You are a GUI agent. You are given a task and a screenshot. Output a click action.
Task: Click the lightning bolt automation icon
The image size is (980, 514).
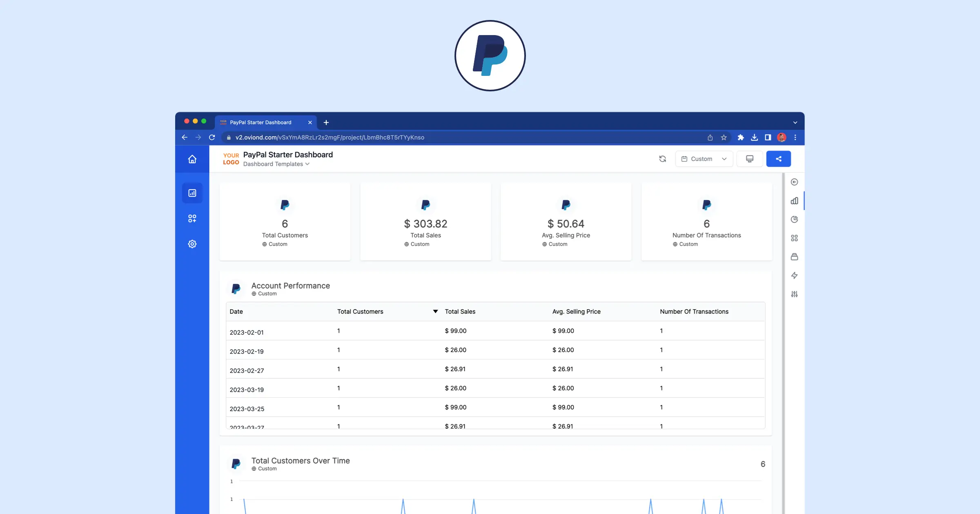click(x=794, y=275)
